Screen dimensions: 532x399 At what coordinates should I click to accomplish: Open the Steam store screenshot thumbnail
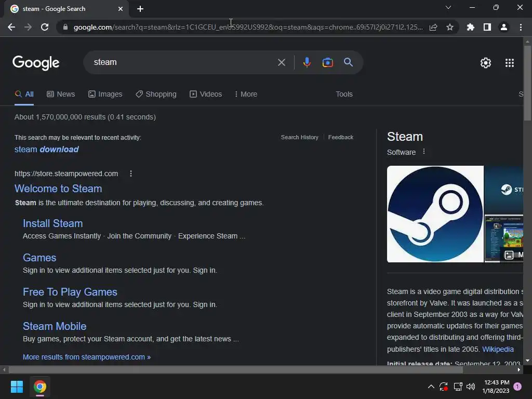point(503,238)
